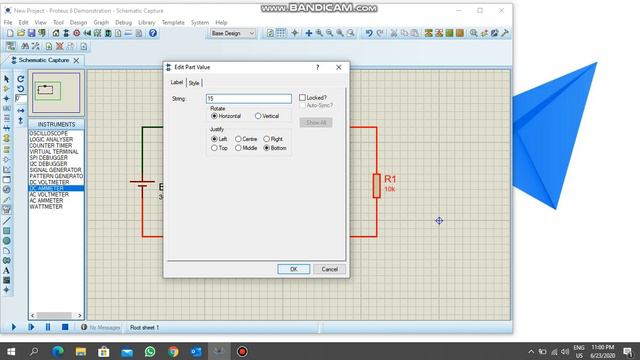Open Google Chrome from the taskbar
640x360 pixels.
click(173, 351)
